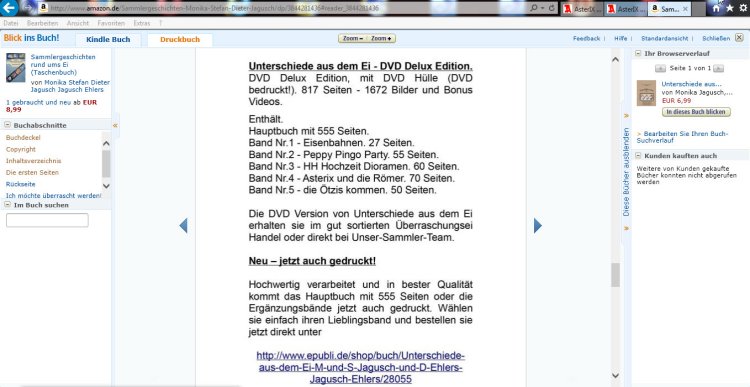750x387 pixels.
Task: Click 'Bearbeiten Sie Ihren Buch-Suchverlauf' link
Action: click(x=682, y=137)
